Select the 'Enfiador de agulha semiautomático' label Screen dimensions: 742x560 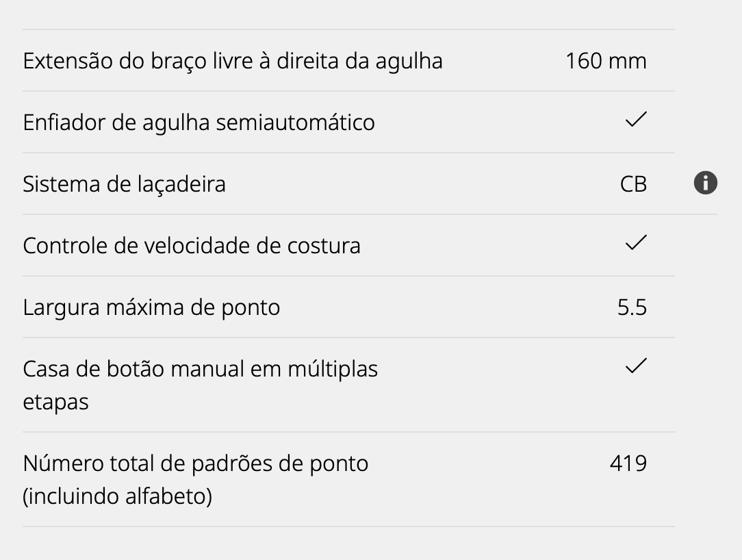[199, 123]
